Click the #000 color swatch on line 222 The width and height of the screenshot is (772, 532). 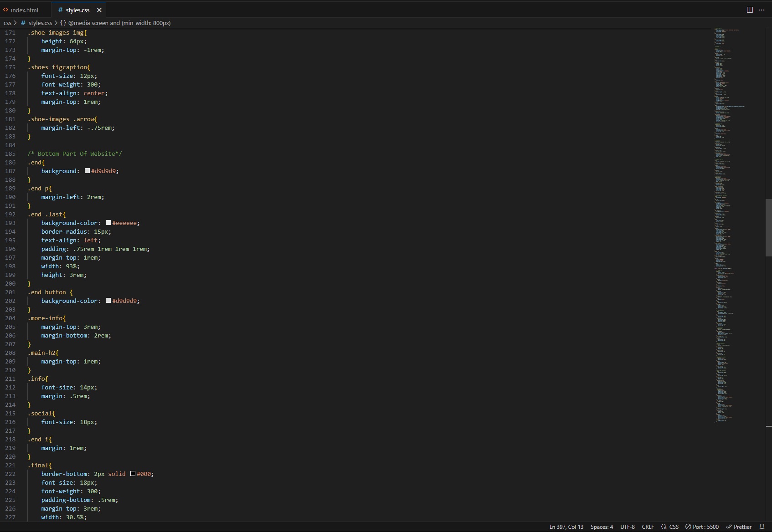pyautogui.click(x=133, y=474)
